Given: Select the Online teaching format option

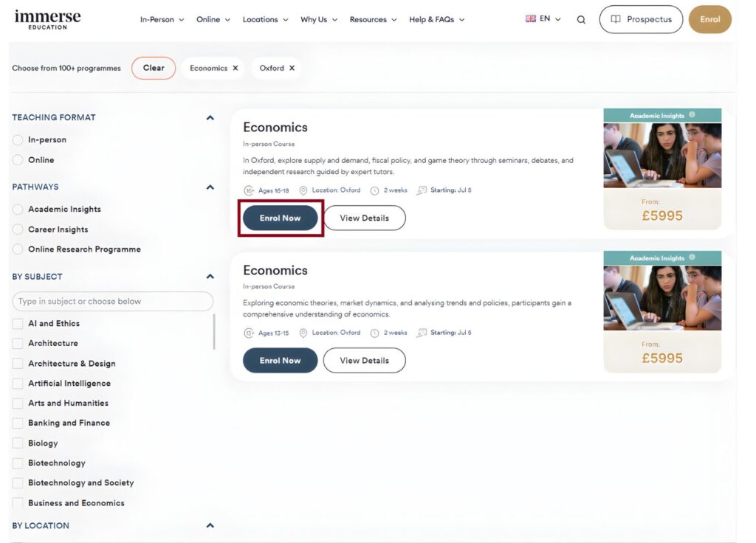Looking at the screenshot, I should [x=18, y=160].
